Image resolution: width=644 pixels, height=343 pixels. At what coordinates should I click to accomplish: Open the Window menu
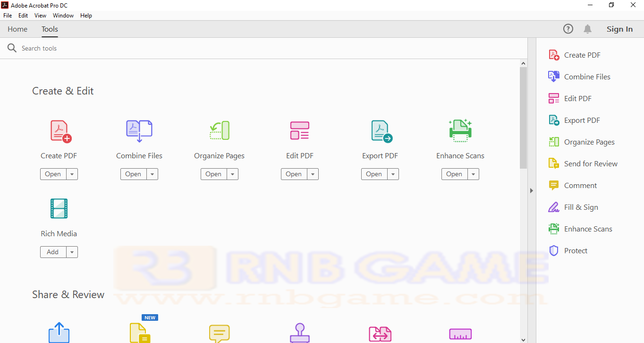pos(63,16)
